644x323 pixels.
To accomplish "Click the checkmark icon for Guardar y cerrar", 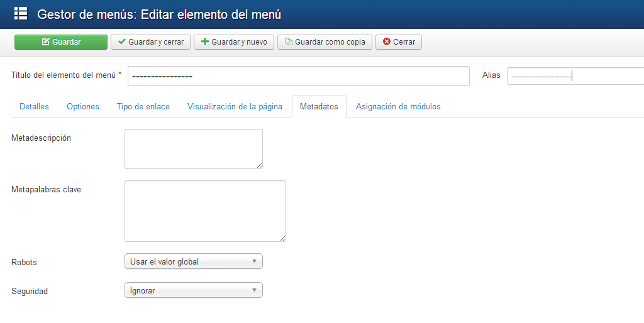I will pos(122,42).
